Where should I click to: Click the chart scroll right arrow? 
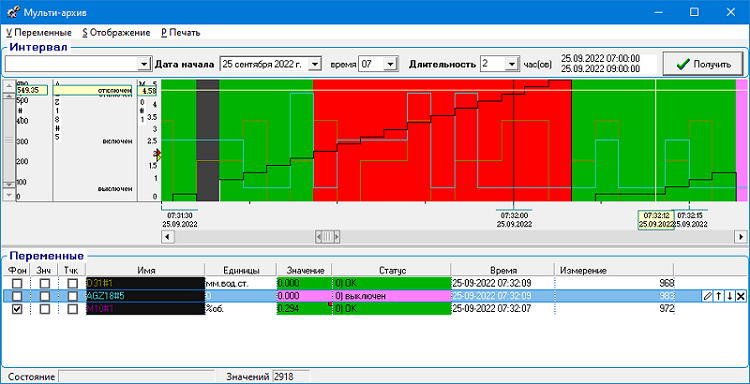[x=740, y=236]
